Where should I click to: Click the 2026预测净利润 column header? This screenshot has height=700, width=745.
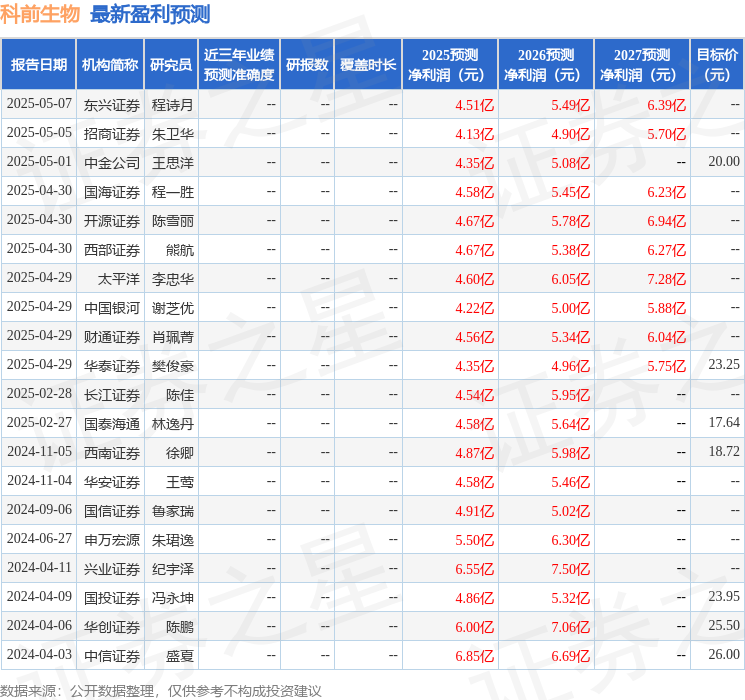[x=546, y=65]
